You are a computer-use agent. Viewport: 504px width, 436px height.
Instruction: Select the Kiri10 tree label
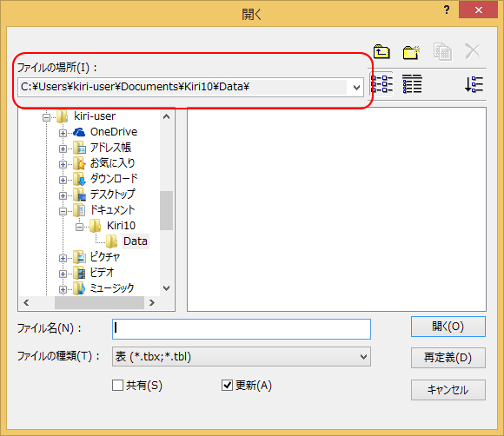tap(121, 226)
